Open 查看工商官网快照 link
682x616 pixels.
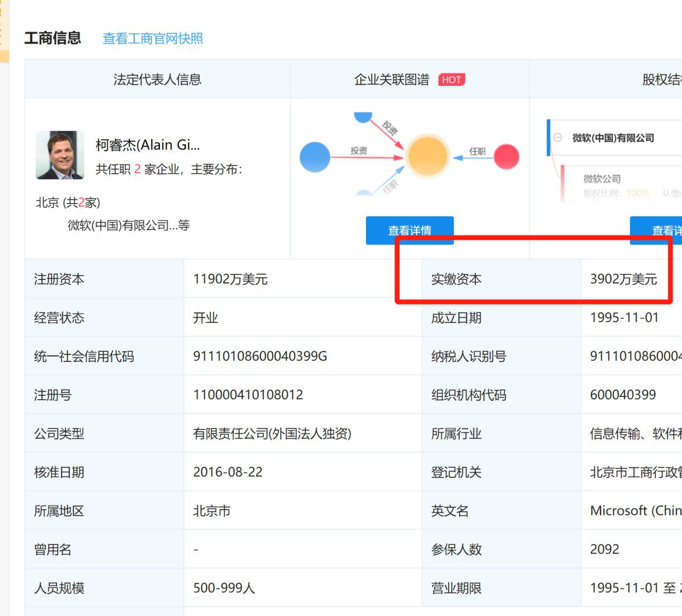pos(152,38)
